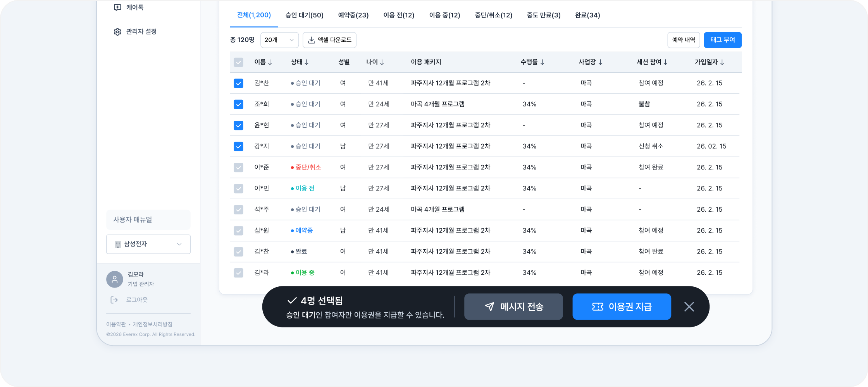
Task: Click the 태그 부여 button
Action: coord(723,40)
